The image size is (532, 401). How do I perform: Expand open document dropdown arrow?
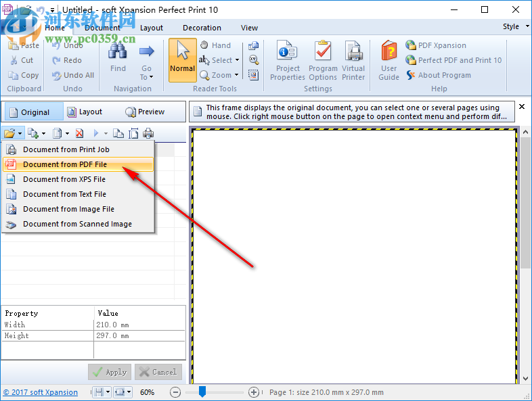pos(20,133)
